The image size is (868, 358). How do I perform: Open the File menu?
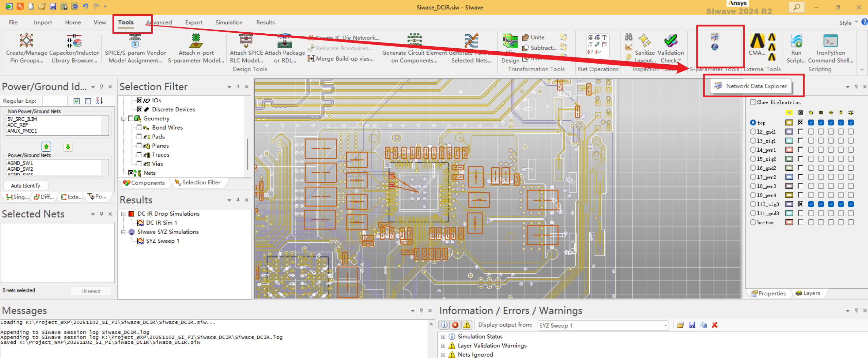(x=13, y=22)
